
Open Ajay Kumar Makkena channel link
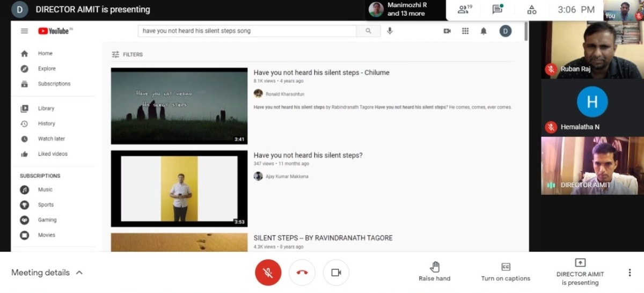[x=287, y=177]
